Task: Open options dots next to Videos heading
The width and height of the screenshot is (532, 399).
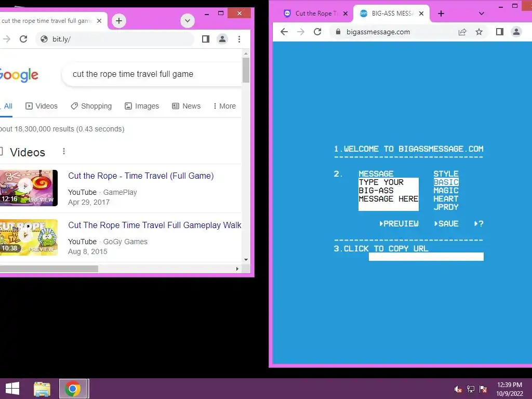Action: click(x=64, y=151)
